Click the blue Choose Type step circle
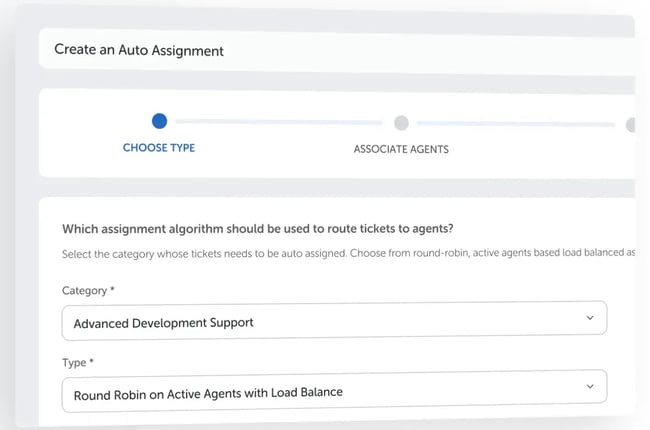This screenshot has width=650, height=430. (159, 122)
